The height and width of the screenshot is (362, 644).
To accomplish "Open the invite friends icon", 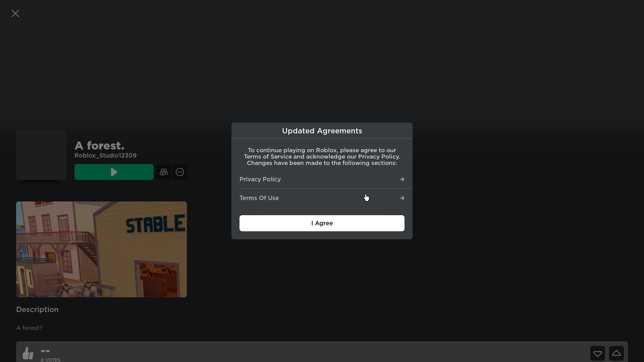I will point(164,172).
